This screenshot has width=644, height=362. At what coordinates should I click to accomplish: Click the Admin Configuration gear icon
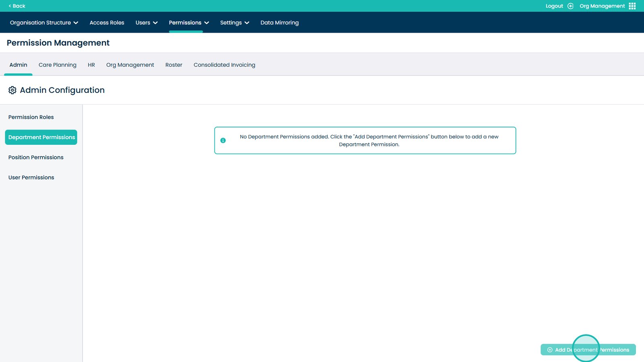pyautogui.click(x=12, y=90)
